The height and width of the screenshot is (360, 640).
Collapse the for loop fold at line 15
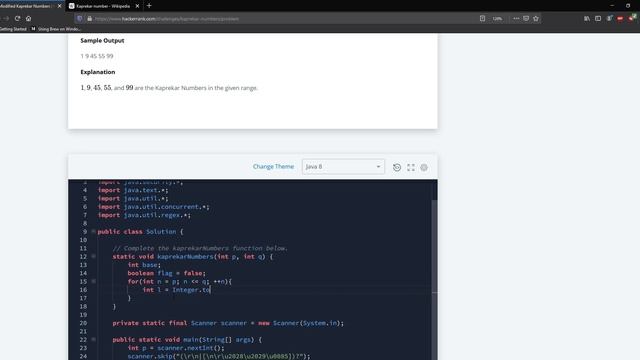pos(93,281)
